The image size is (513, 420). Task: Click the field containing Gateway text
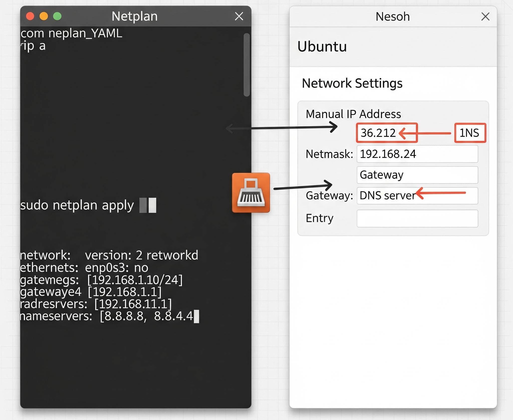(x=417, y=175)
